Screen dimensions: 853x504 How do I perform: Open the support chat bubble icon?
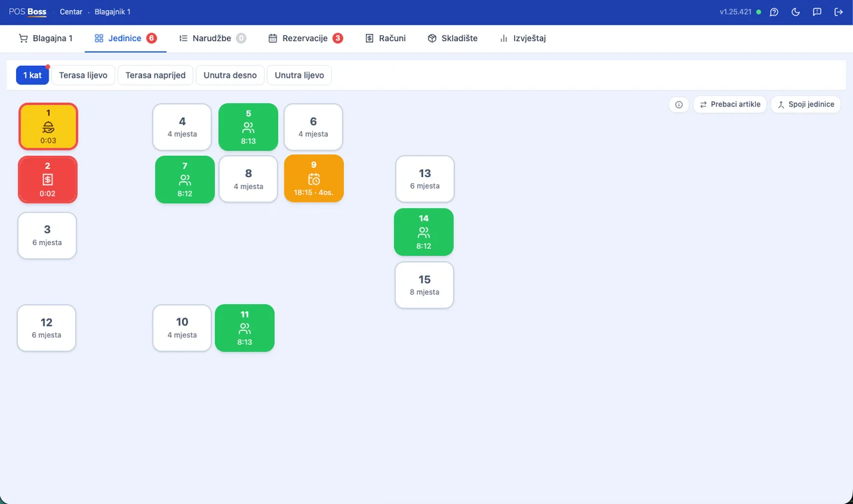coord(774,12)
